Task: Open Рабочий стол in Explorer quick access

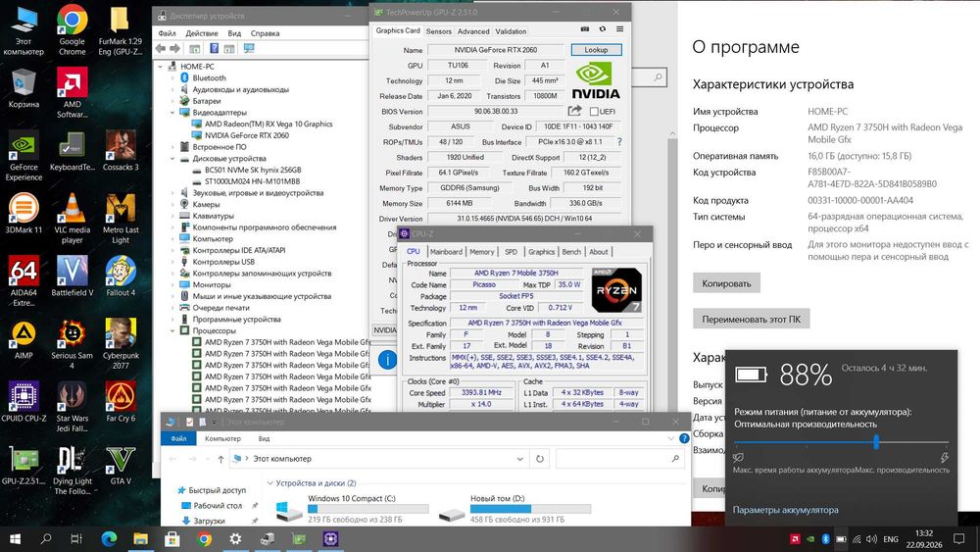Action: [x=217, y=506]
